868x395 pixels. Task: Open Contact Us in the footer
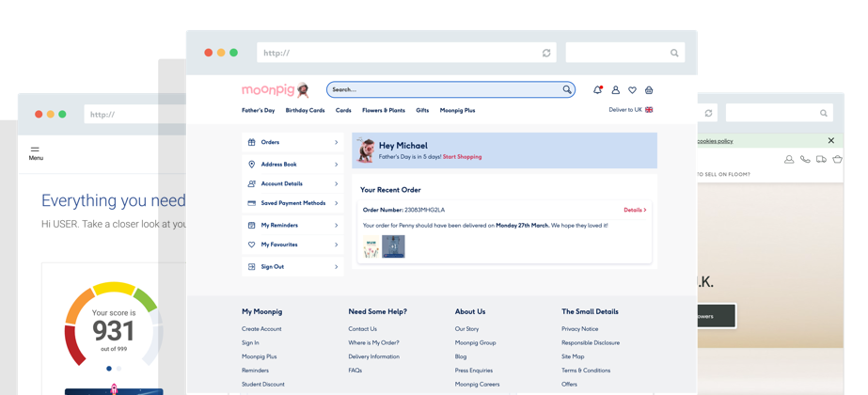363,329
